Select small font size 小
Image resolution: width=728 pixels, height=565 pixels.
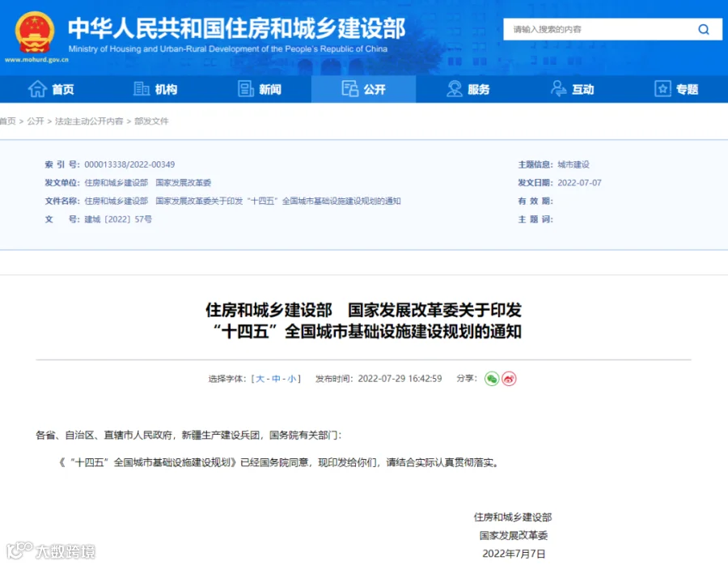(x=291, y=379)
